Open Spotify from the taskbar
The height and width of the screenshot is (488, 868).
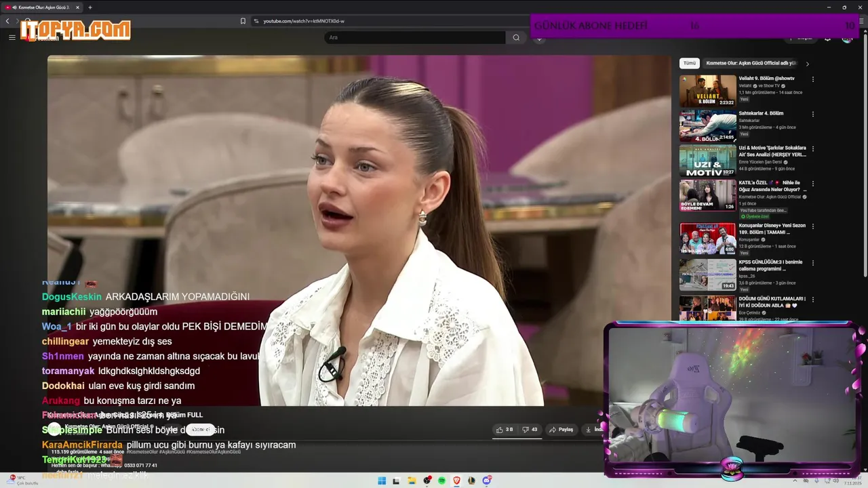point(441,481)
